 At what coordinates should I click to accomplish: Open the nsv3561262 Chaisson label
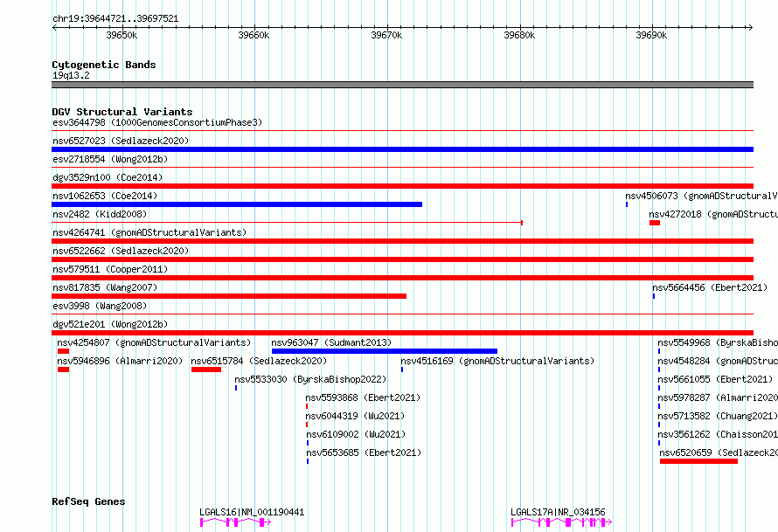click(x=718, y=434)
